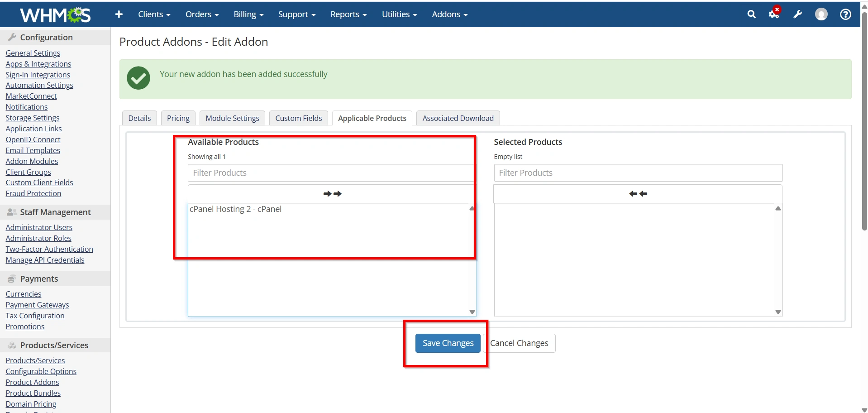This screenshot has width=868, height=413.
Task: Click the Save Changes button
Action: coord(448,343)
